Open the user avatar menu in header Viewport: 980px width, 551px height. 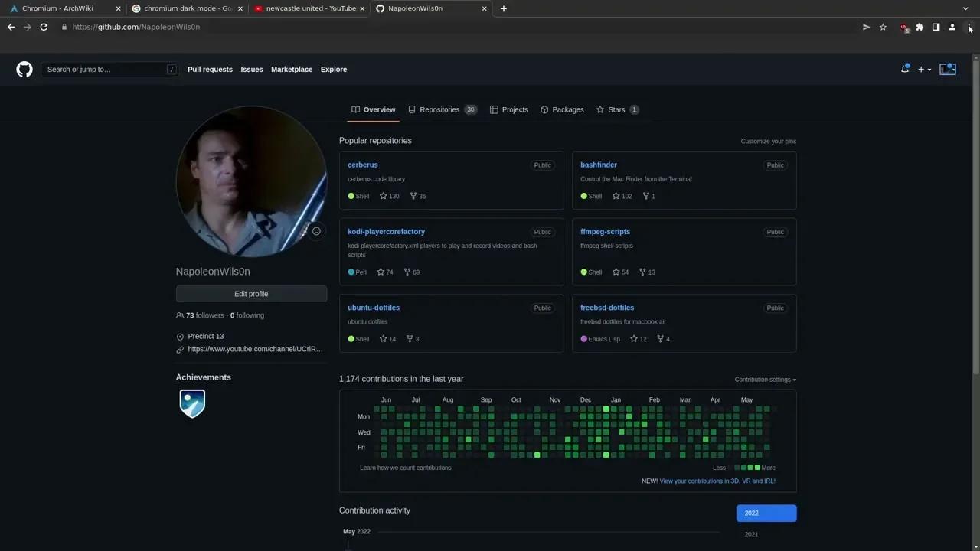click(948, 69)
